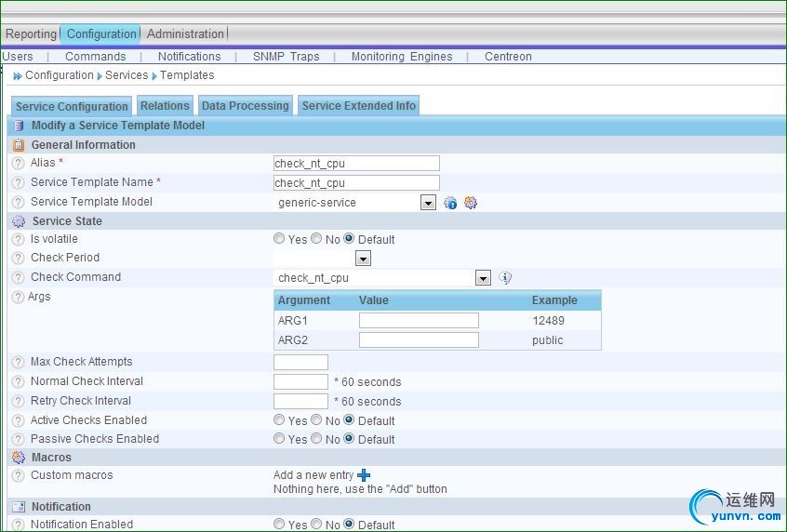Viewport: 787px width, 532px height.
Task: Click help icon next to Is volatile
Action: (x=18, y=239)
